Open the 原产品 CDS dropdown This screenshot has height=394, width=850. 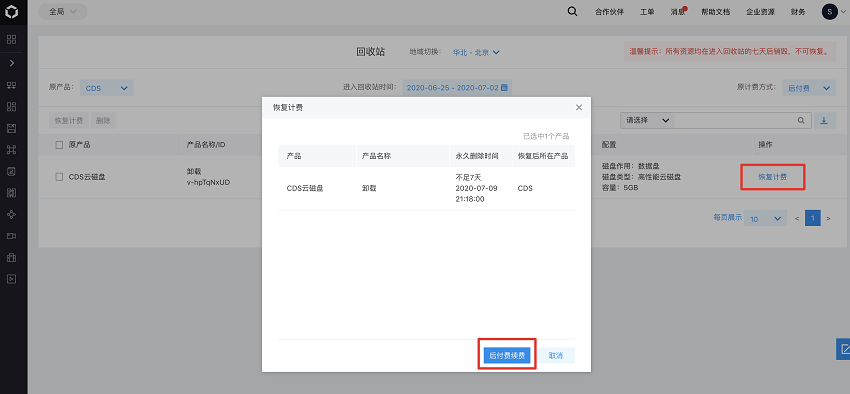point(107,88)
